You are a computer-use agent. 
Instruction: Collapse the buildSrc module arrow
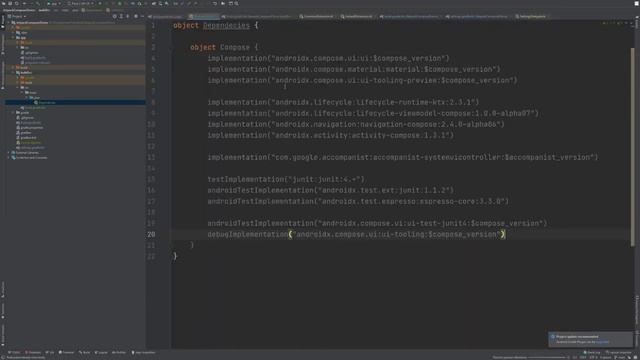13,73
